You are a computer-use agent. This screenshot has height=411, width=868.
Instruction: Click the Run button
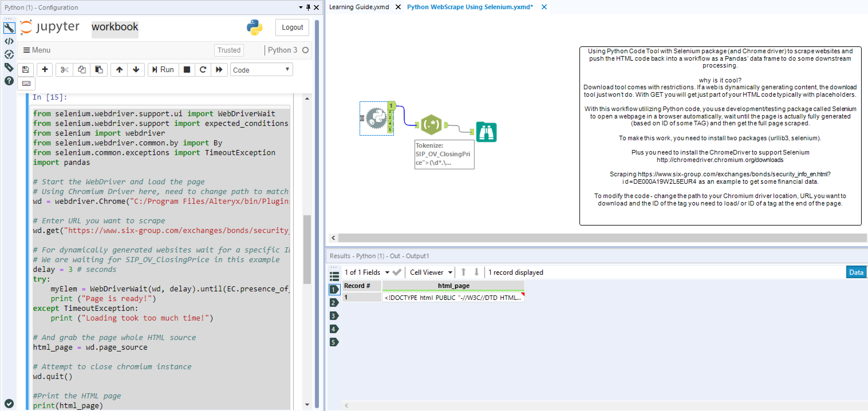coord(163,70)
